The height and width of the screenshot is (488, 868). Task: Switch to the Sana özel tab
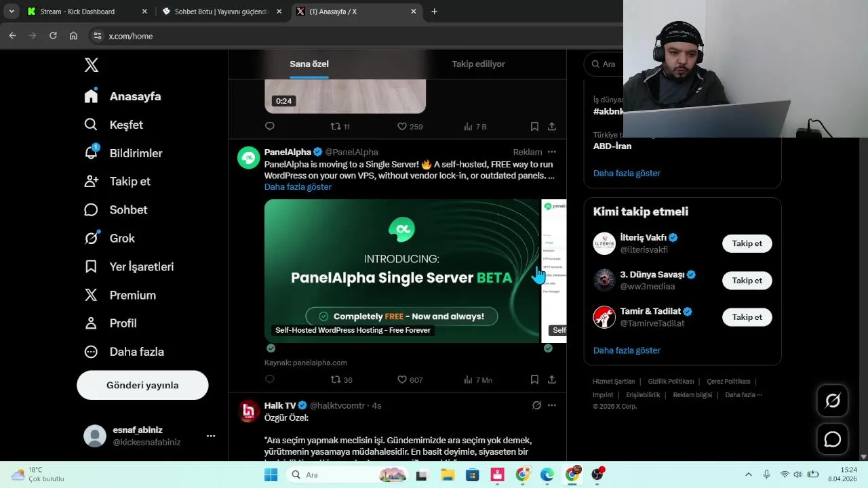pyautogui.click(x=309, y=64)
